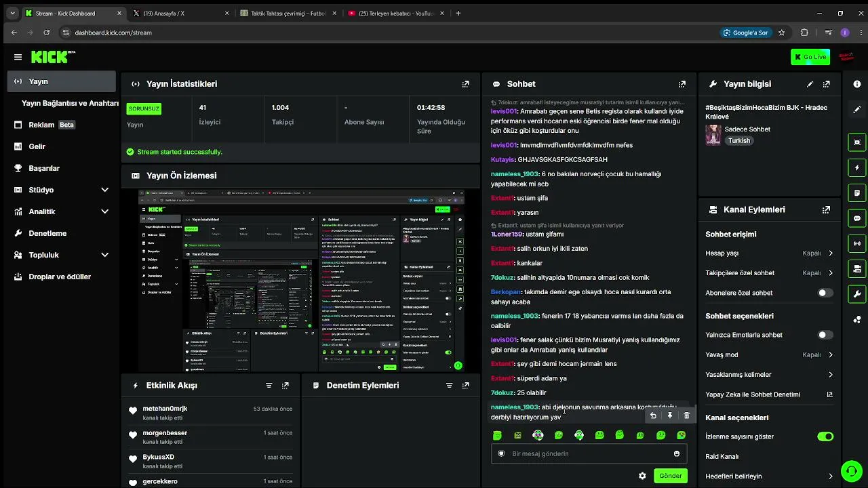The width and height of the screenshot is (868, 488).
Task: Open Takipçilere özel sohbet options
Action: (769, 273)
